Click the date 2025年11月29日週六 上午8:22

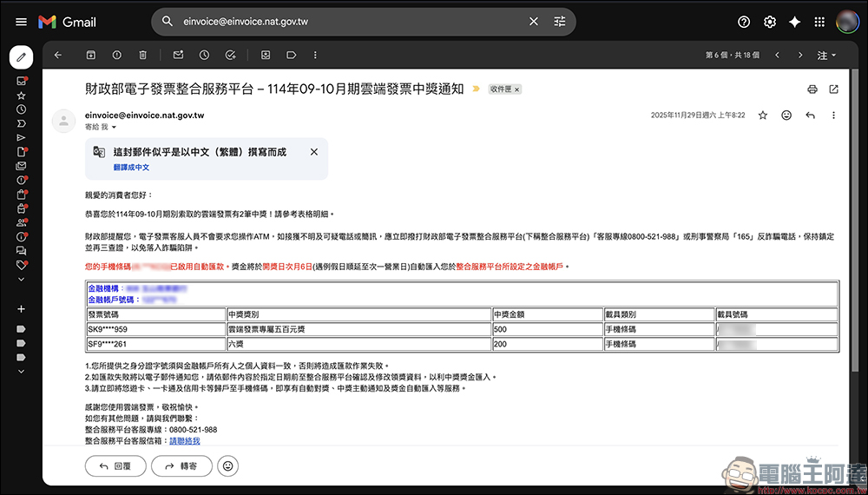click(x=698, y=115)
